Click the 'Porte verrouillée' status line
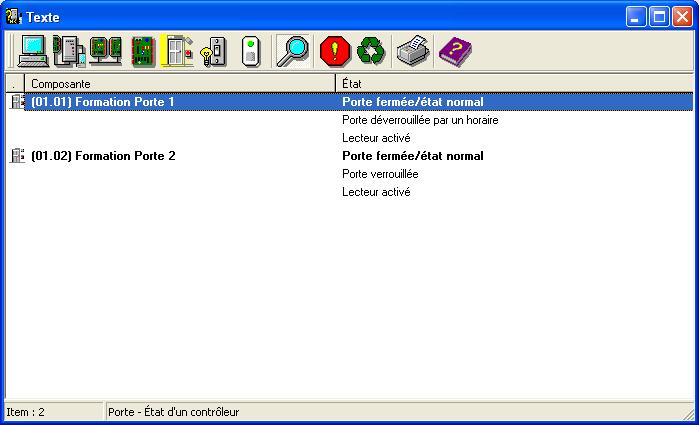 click(x=380, y=174)
